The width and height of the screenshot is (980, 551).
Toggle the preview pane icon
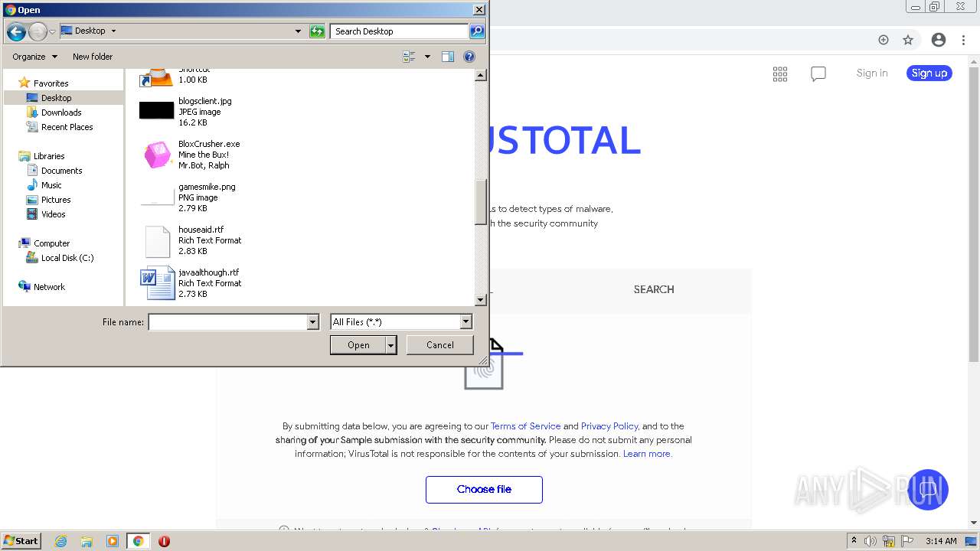coord(448,57)
